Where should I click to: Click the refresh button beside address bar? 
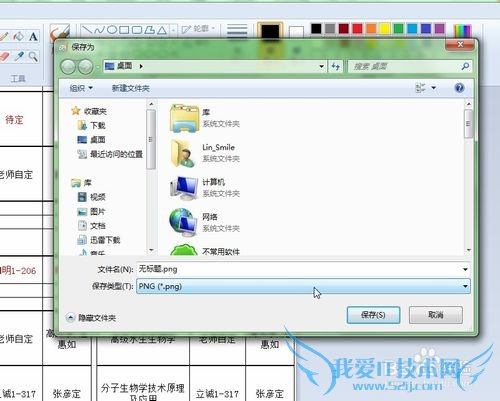pyautogui.click(x=336, y=67)
